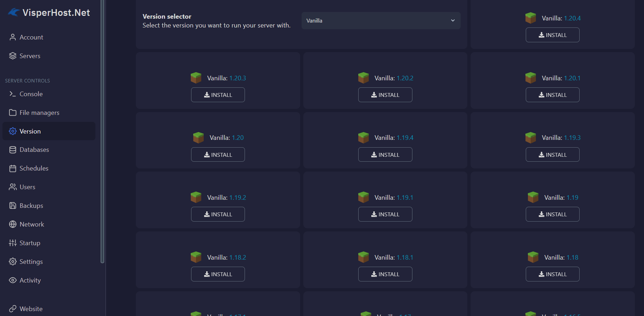This screenshot has width=644, height=316.
Task: Click the Account person icon
Action: [x=13, y=37]
